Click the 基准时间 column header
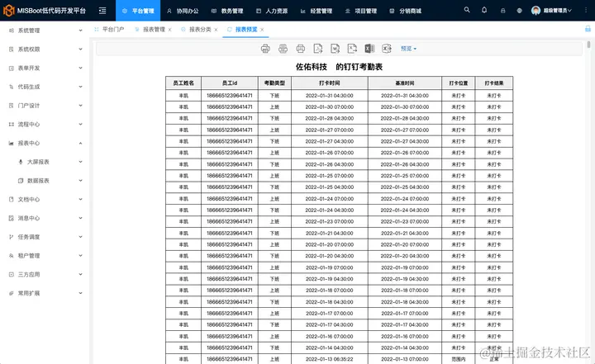Image resolution: width=595 pixels, height=364 pixels. pyautogui.click(x=405, y=83)
